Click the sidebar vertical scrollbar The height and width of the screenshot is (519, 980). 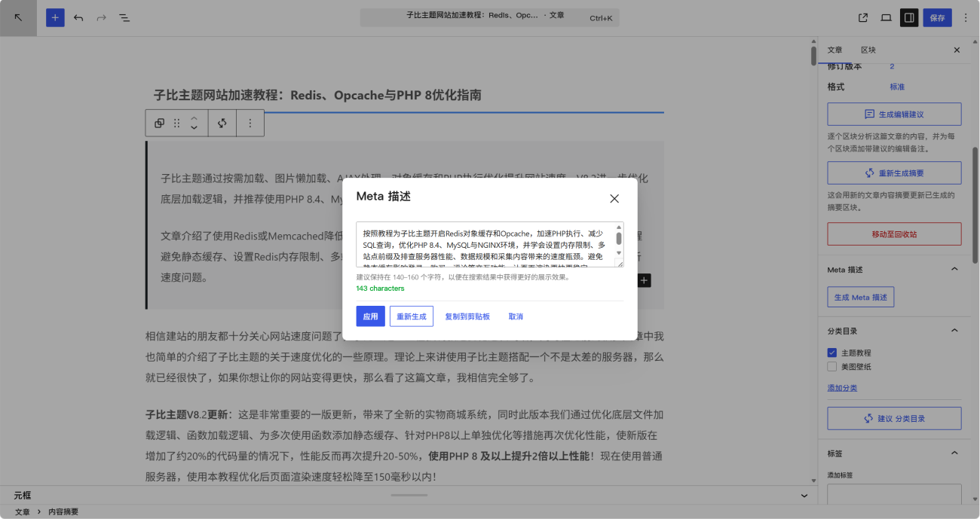point(975,205)
